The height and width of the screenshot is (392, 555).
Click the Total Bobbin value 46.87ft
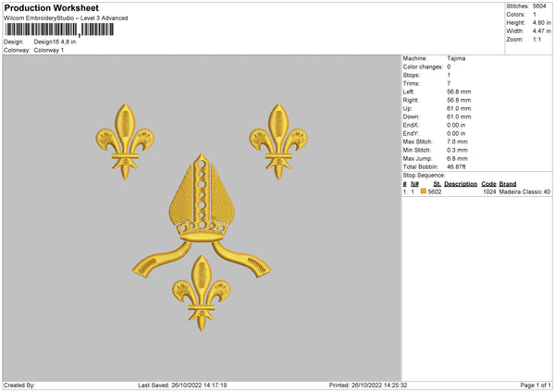(457, 167)
